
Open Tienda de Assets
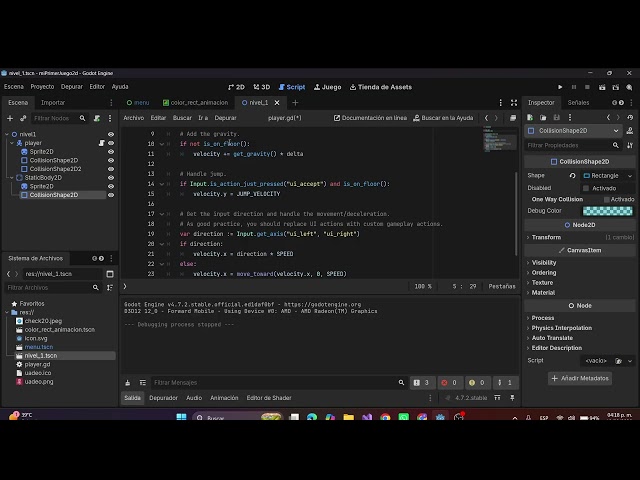381,87
